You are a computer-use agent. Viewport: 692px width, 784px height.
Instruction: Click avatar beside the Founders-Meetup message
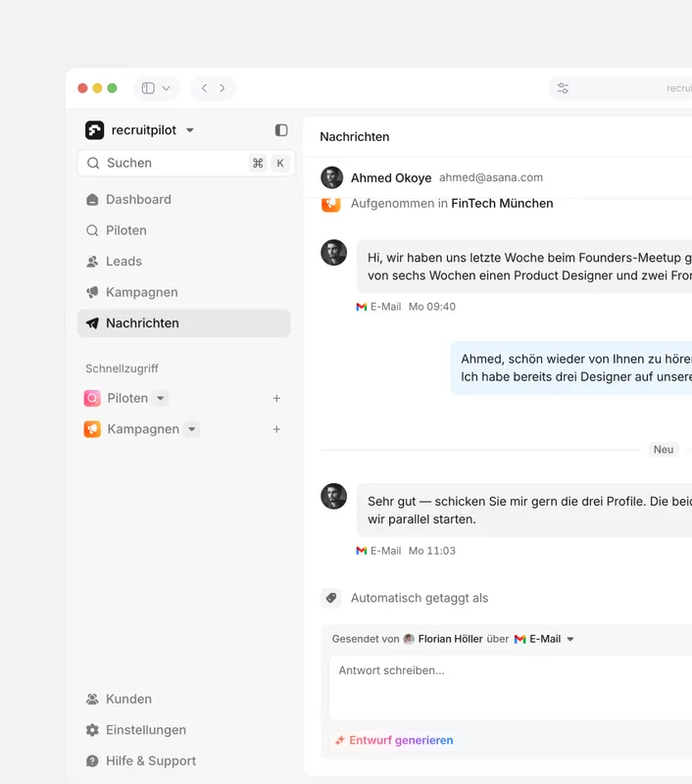click(x=333, y=253)
